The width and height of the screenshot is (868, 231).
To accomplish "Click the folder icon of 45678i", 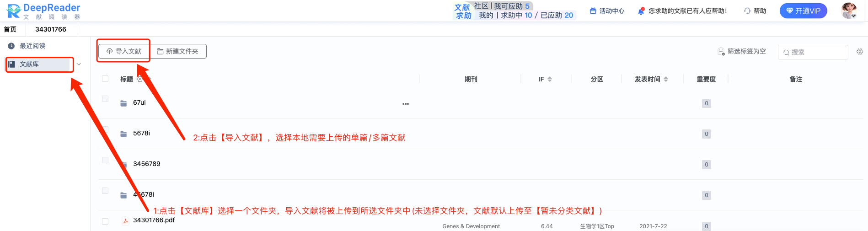I will point(123,195).
